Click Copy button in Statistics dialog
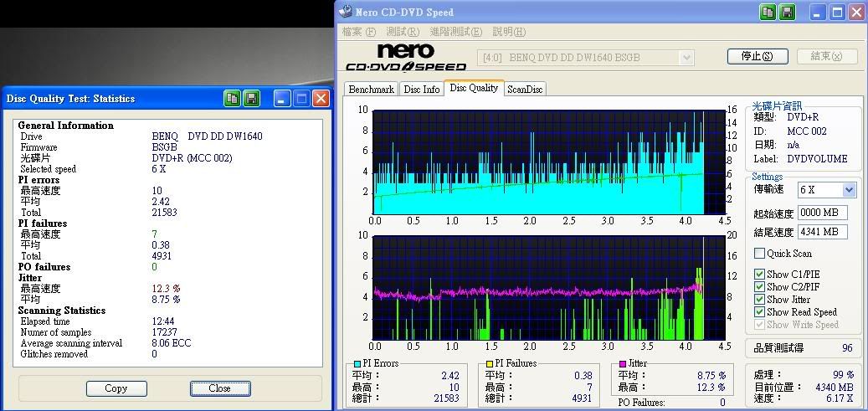This screenshot has height=411, width=868. (x=116, y=388)
